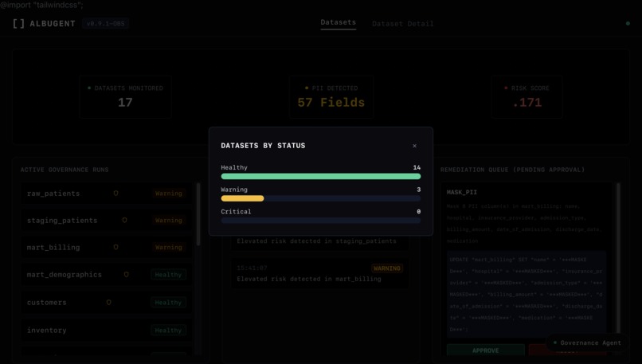Click the Healthy badge on mart_demographics
Screen dimensions: 642x364
pos(168,275)
